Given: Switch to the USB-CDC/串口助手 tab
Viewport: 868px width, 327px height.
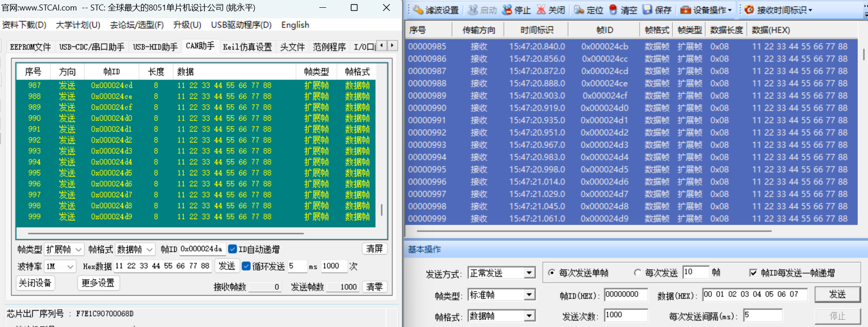Looking at the screenshot, I should (92, 47).
